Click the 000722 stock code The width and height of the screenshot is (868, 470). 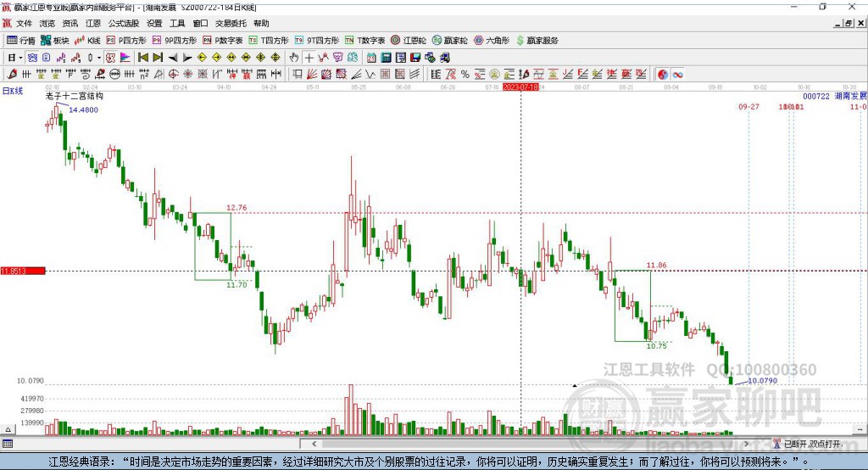816,96
